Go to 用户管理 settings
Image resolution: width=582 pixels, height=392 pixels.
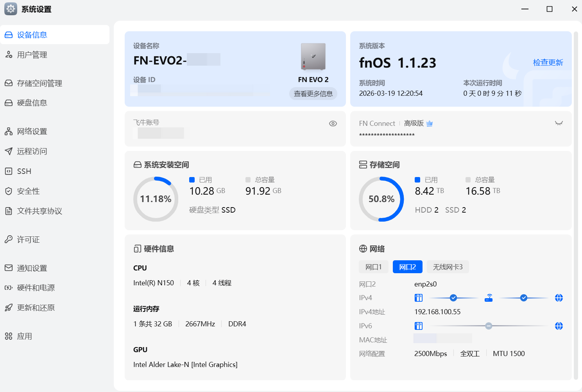(55, 55)
